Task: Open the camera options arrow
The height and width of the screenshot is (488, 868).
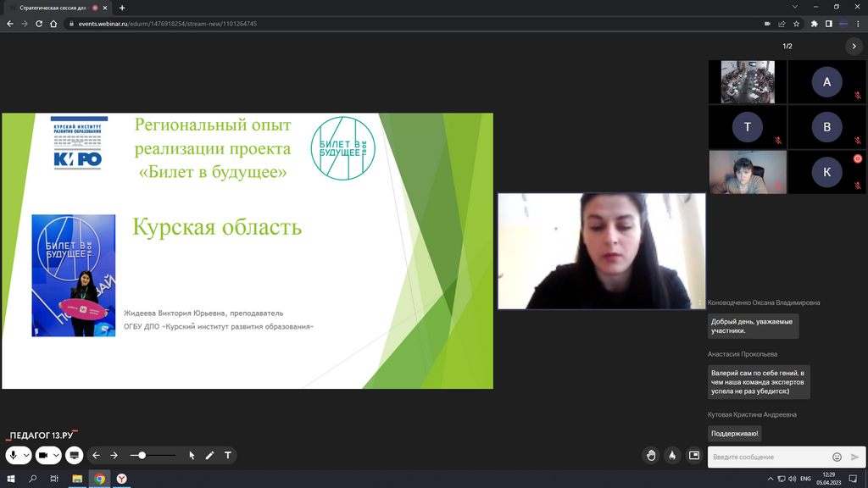Action: [x=56, y=455]
